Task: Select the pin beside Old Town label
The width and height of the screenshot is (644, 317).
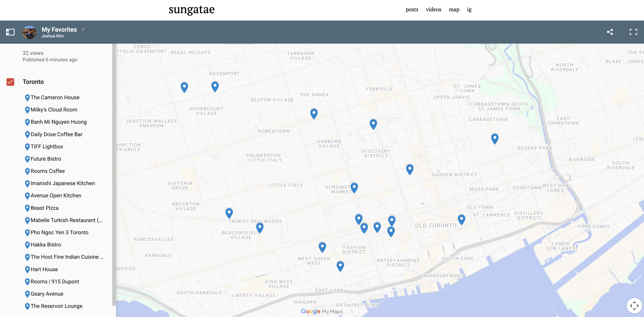Action: coord(461,220)
